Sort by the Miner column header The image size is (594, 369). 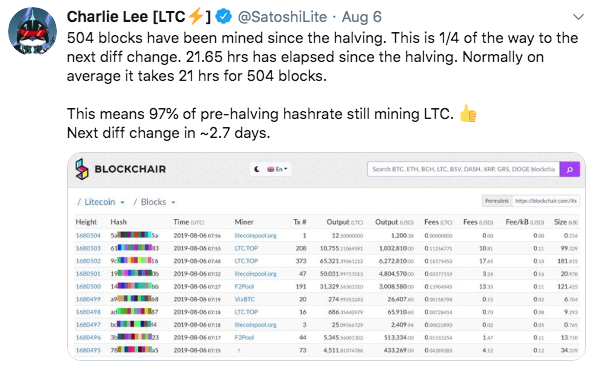pos(244,222)
